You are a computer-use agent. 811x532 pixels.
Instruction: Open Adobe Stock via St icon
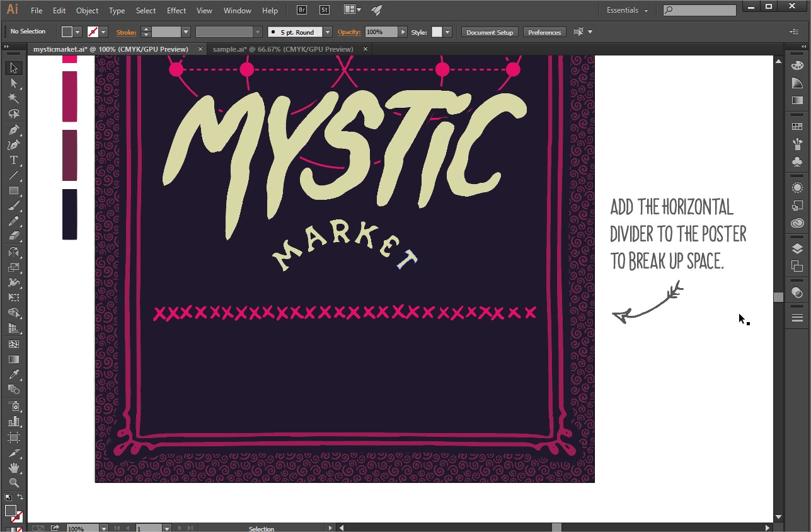point(324,10)
